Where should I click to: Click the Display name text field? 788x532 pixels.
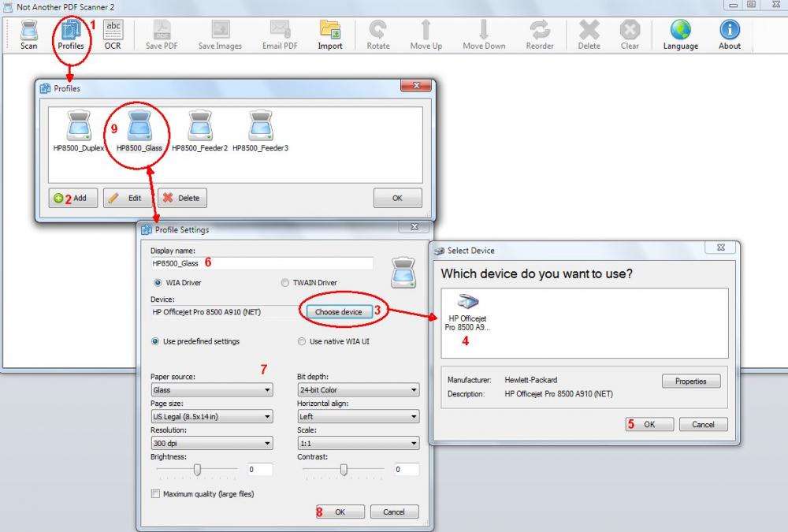coord(262,263)
